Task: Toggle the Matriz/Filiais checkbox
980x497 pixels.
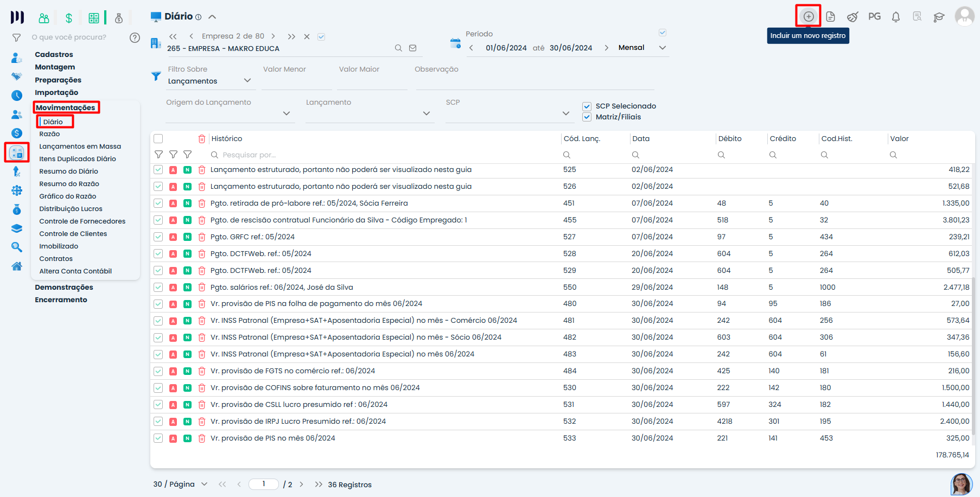Action: pyautogui.click(x=587, y=117)
